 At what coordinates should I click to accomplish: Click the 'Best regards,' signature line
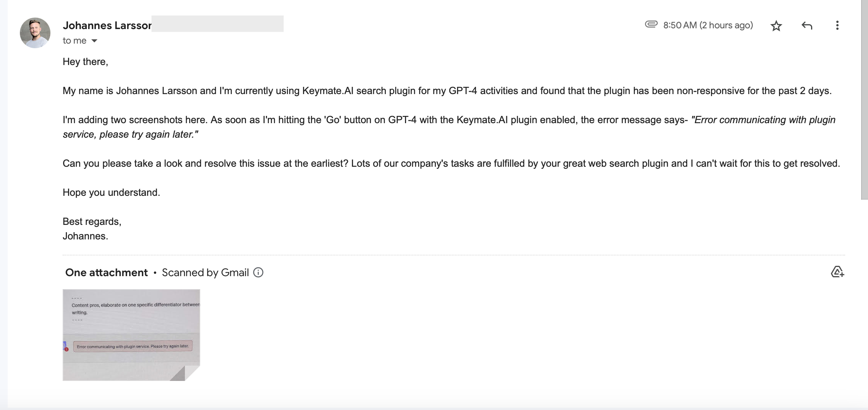[92, 221]
